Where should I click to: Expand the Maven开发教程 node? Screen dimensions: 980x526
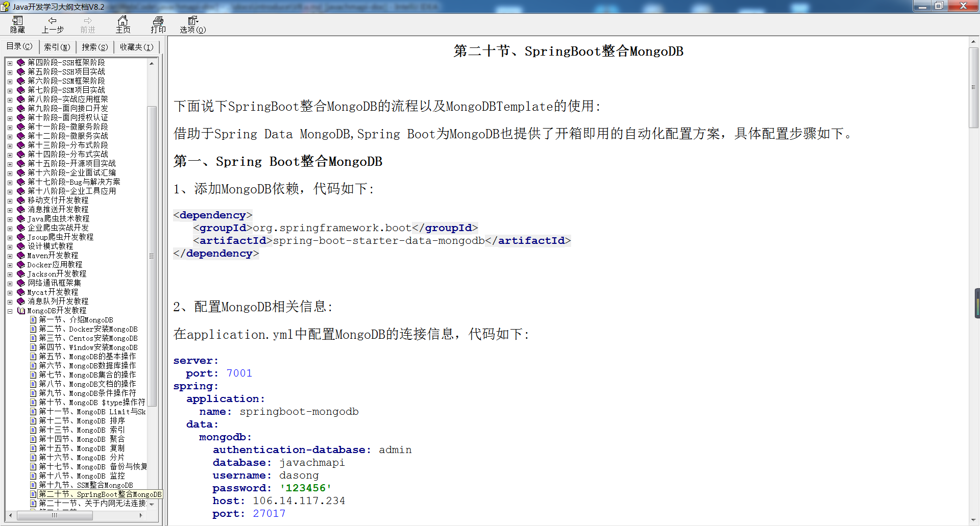click(10, 256)
